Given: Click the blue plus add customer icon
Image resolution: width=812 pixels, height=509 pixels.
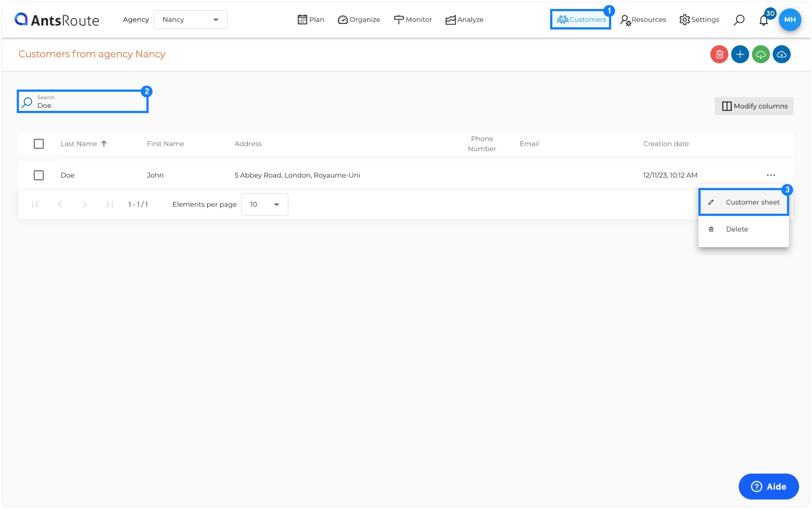Looking at the screenshot, I should pos(740,54).
